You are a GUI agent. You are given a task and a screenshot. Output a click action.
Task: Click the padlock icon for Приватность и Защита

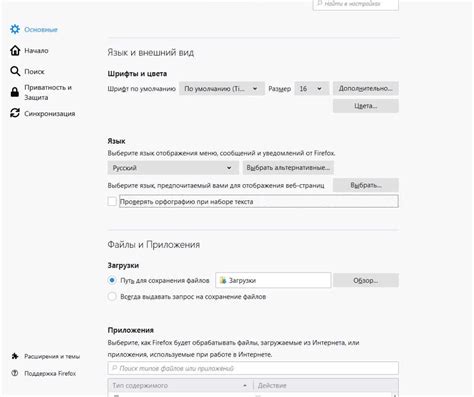coord(15,92)
